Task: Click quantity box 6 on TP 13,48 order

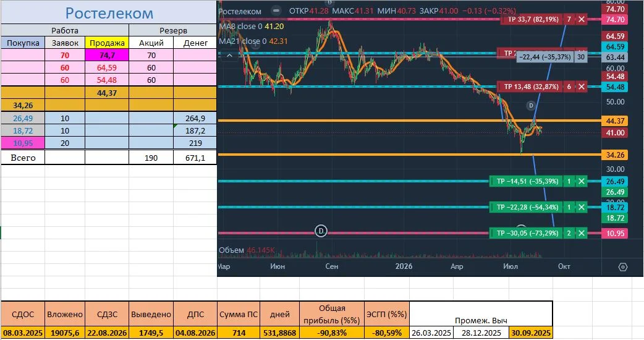Action: (x=569, y=87)
